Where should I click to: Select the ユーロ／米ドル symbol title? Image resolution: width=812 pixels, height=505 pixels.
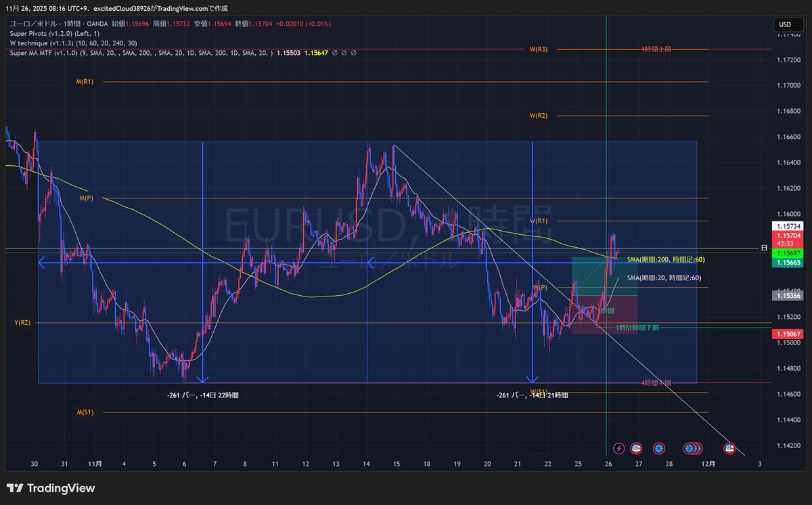pos(35,24)
